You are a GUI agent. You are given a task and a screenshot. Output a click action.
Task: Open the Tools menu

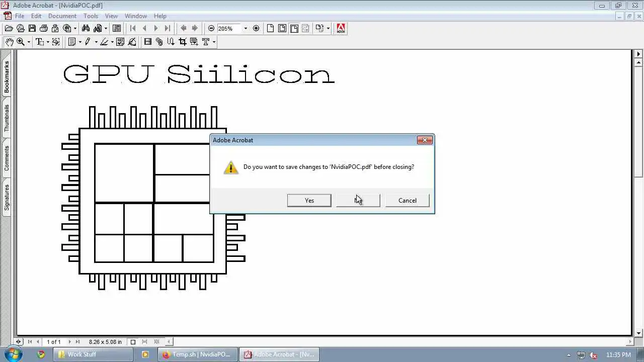91,16
